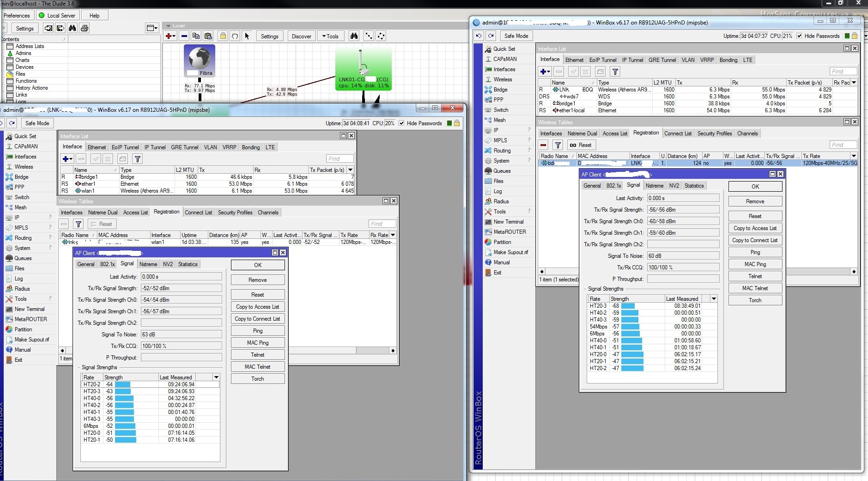Open the column dropdown in Interface List with wlan1
The image size is (868, 481).
[351, 170]
